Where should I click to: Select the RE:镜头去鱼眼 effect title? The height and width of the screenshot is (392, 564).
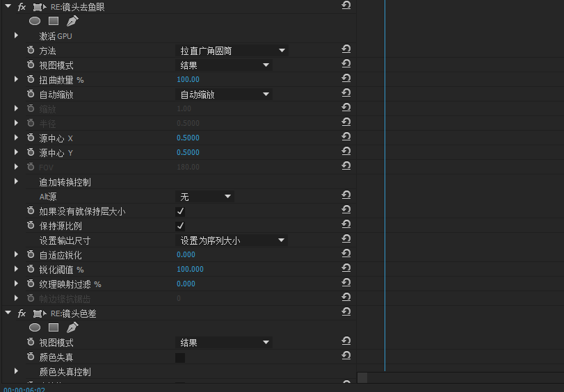coord(77,7)
